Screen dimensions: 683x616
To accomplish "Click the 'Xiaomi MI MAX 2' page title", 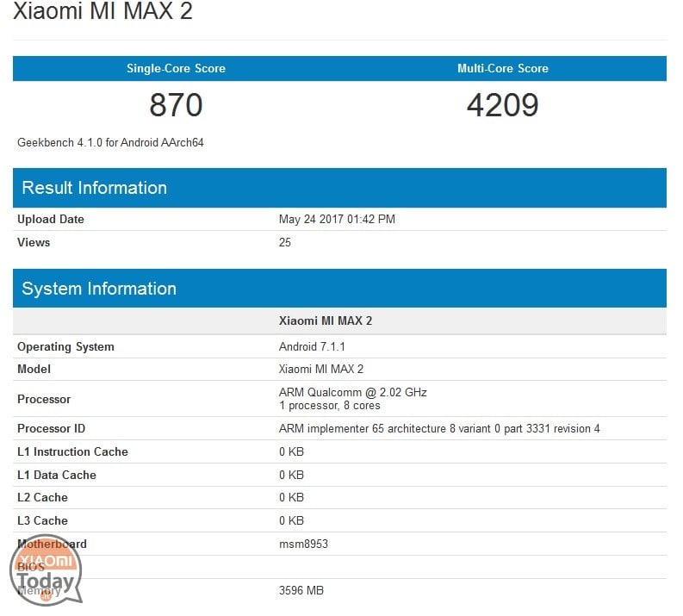I will pyautogui.click(x=102, y=10).
